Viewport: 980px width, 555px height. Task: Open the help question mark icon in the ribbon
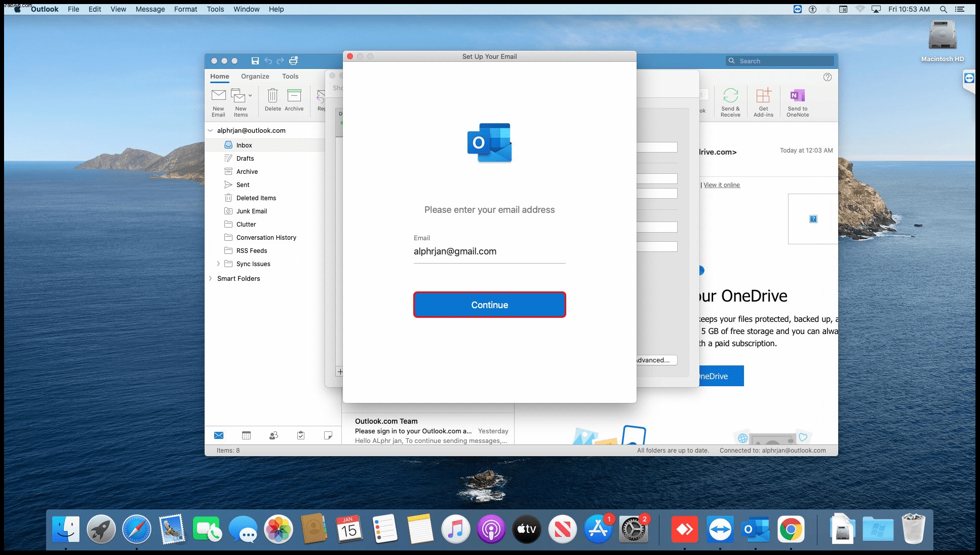(x=828, y=77)
